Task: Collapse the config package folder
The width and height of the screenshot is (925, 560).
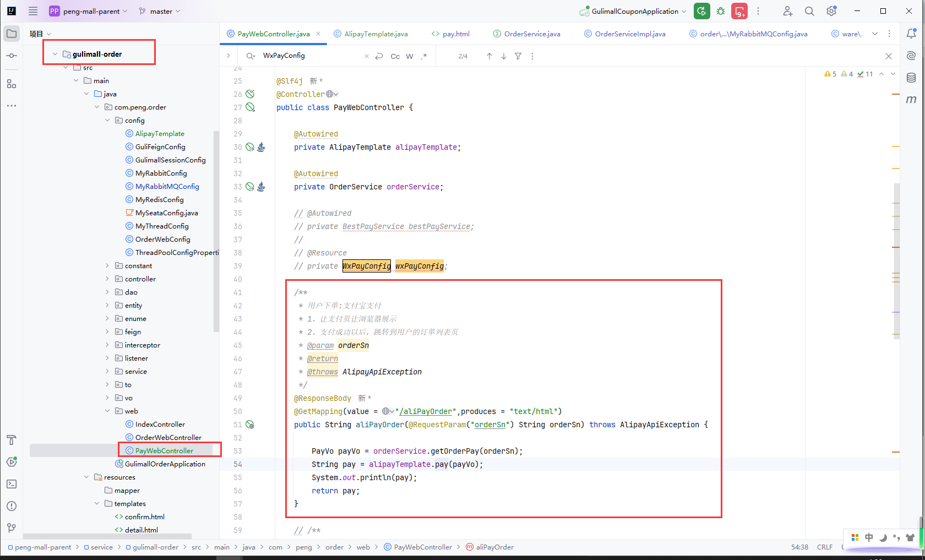Action: 107,120
